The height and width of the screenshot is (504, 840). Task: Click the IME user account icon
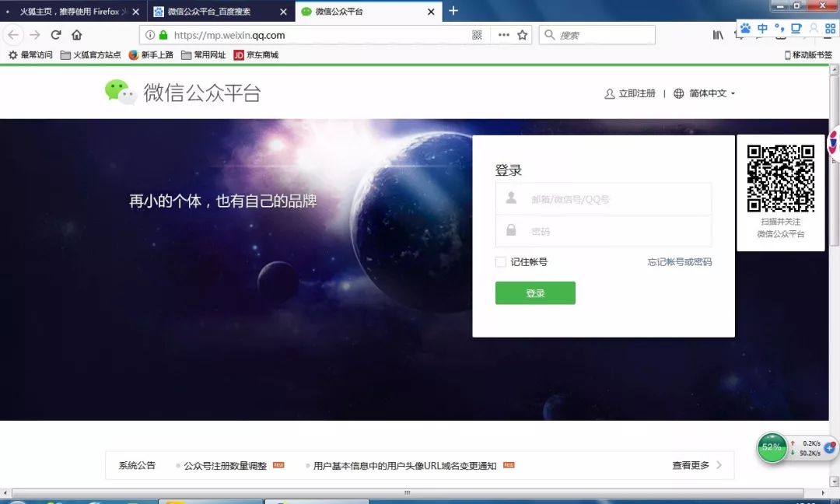coord(814,28)
